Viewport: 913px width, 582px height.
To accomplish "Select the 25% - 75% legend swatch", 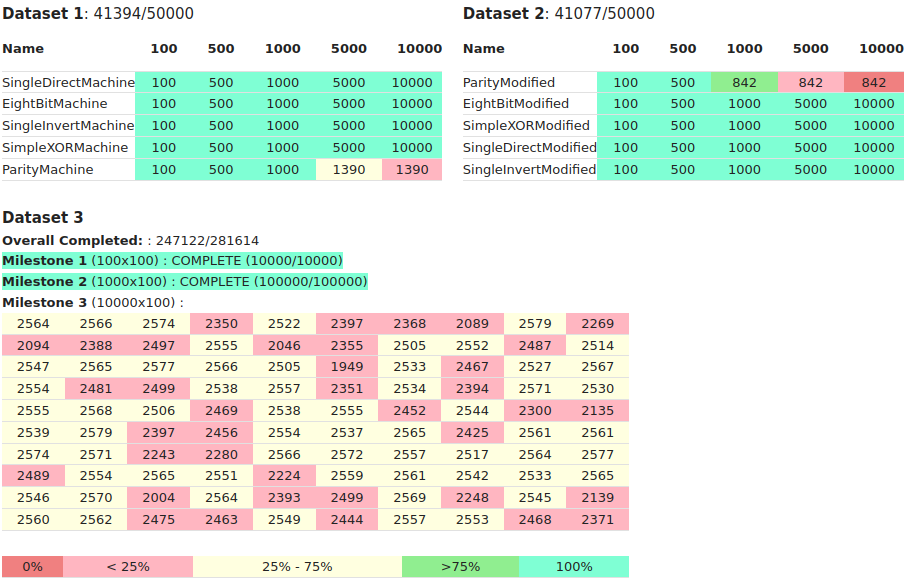I will pos(297,566).
